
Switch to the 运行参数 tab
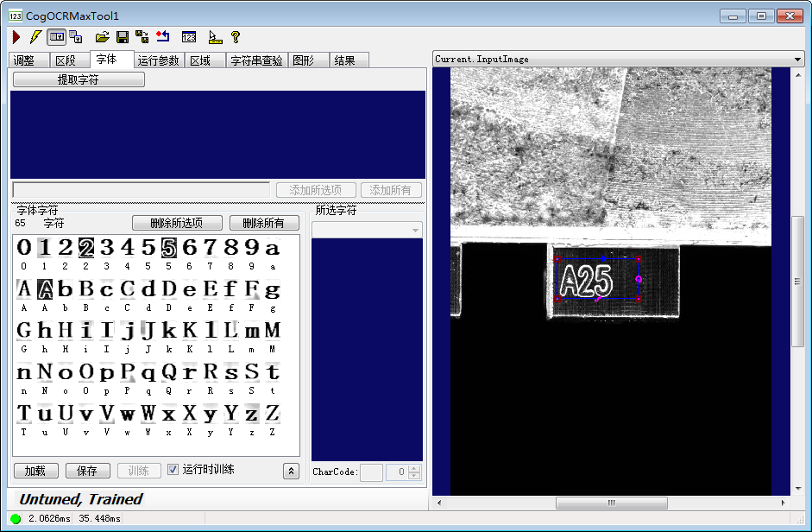click(x=159, y=60)
